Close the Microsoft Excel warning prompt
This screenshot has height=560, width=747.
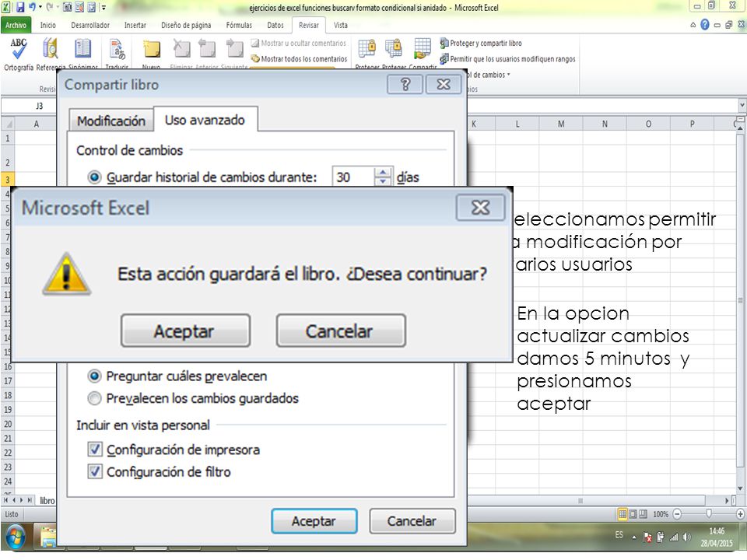(x=480, y=208)
